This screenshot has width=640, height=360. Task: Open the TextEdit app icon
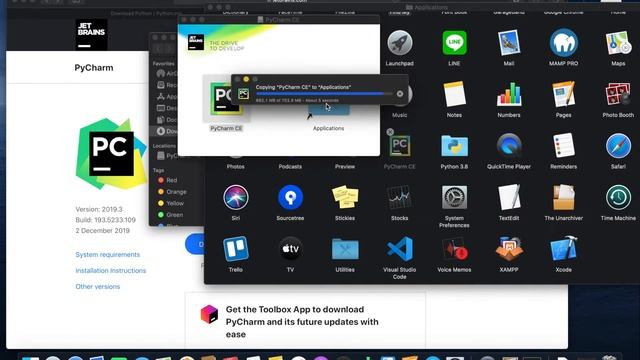pyautogui.click(x=509, y=198)
